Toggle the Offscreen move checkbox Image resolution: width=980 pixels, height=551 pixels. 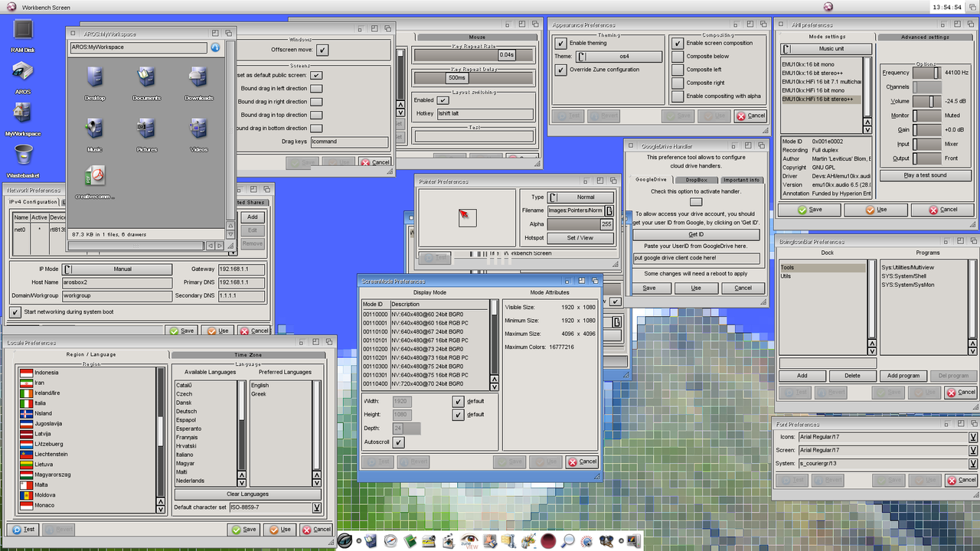(x=322, y=50)
